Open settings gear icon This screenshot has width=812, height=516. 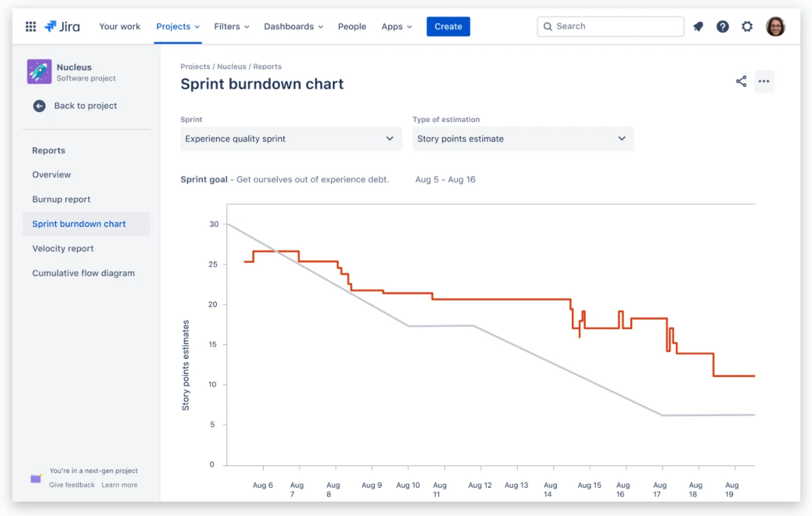pyautogui.click(x=747, y=27)
